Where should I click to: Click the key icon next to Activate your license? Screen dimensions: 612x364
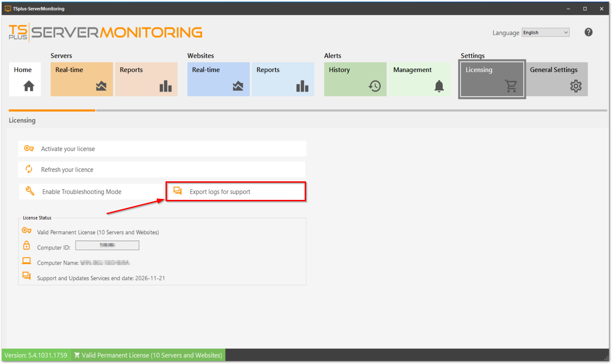tap(29, 148)
